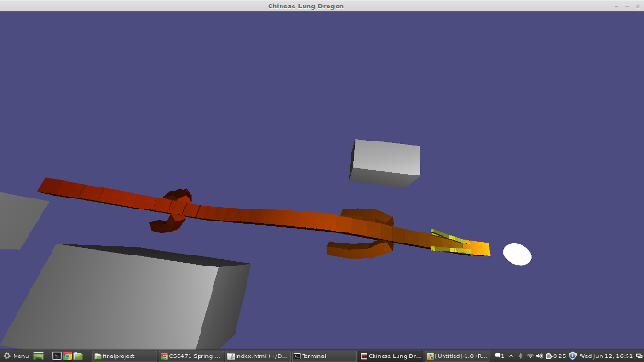
Task: Select the Chinese Lung Dragon taskbar entry
Action: point(391,356)
